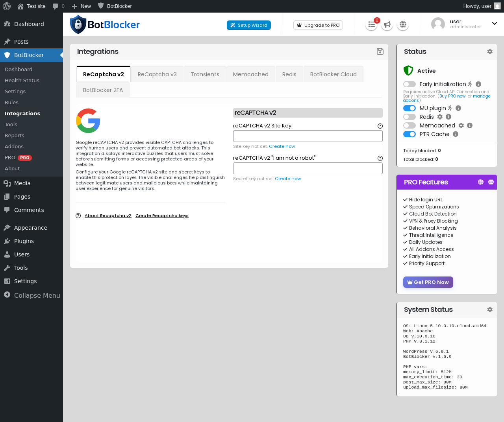This screenshot has height=422, width=504.
Task: Click first globe icon in PRO Features header
Action: pos(481,182)
